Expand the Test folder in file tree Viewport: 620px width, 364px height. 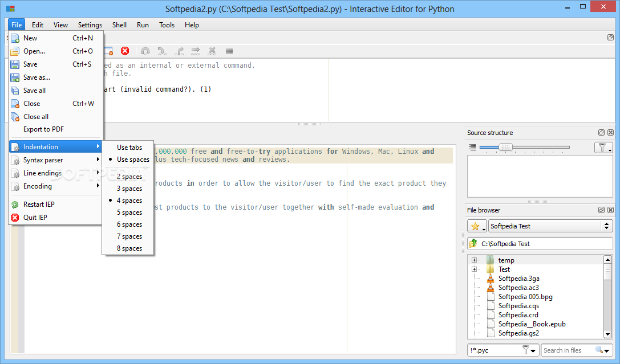click(474, 269)
